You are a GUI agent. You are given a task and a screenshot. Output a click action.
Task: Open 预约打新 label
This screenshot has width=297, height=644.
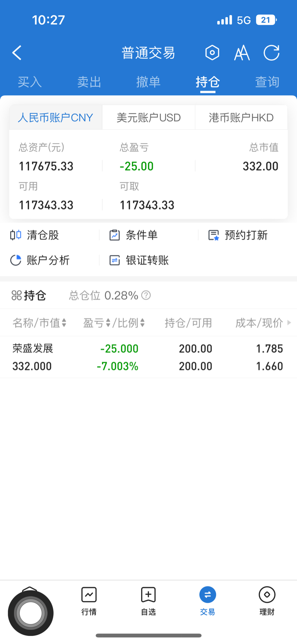click(246, 235)
